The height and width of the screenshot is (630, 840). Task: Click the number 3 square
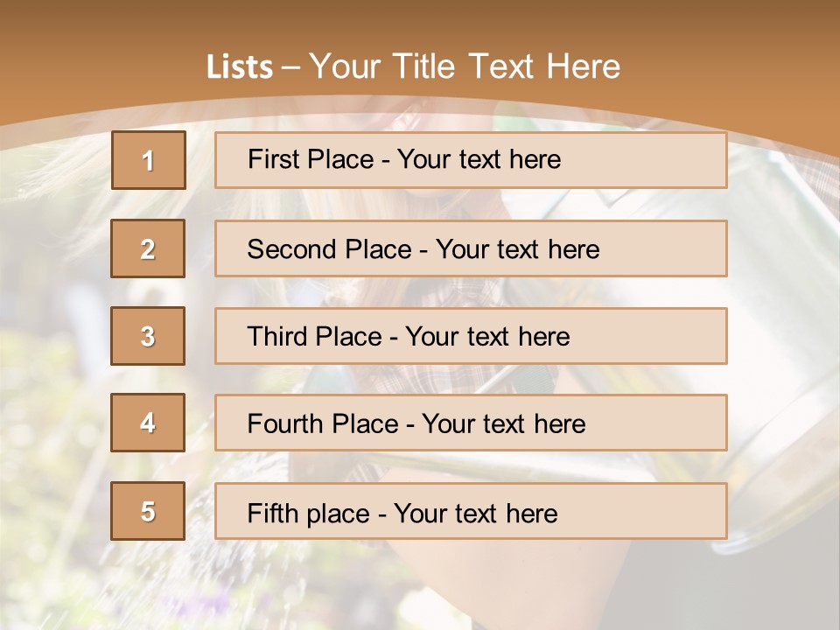tap(148, 336)
